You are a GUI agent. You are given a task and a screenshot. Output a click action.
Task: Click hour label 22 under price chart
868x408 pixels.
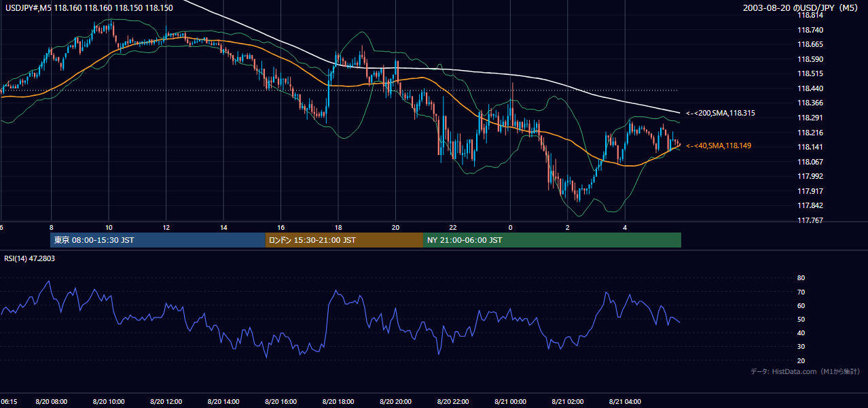[x=453, y=227]
